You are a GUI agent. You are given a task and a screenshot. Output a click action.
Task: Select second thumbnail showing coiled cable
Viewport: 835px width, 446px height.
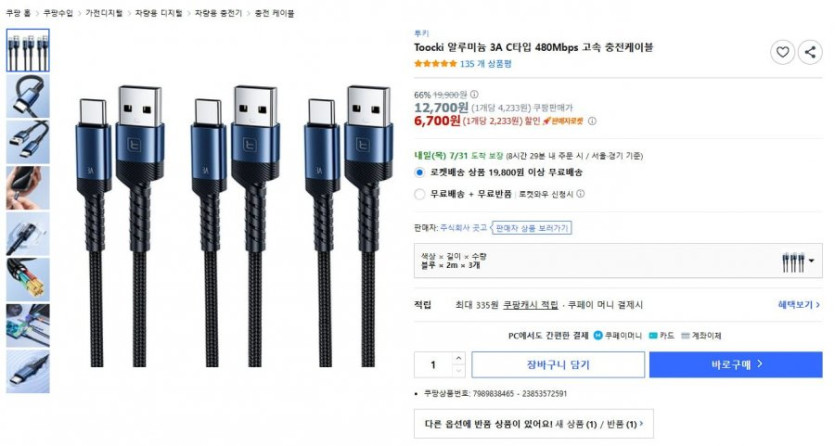tap(28, 96)
